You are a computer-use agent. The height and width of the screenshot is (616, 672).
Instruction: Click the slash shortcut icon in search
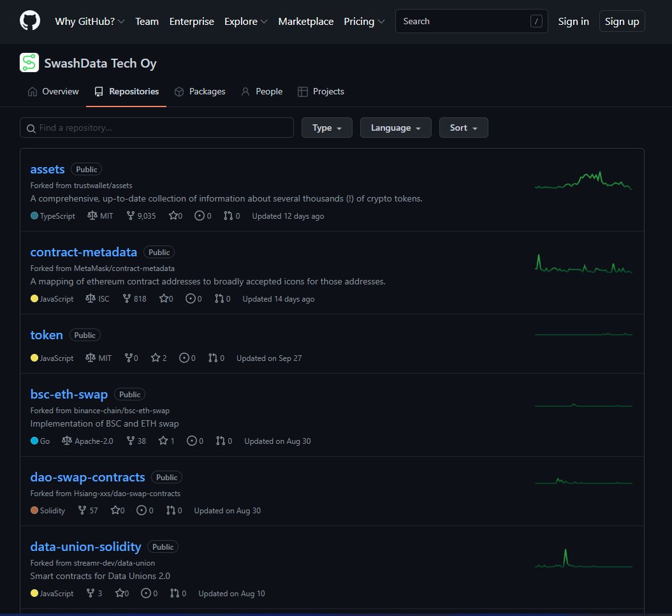click(536, 21)
